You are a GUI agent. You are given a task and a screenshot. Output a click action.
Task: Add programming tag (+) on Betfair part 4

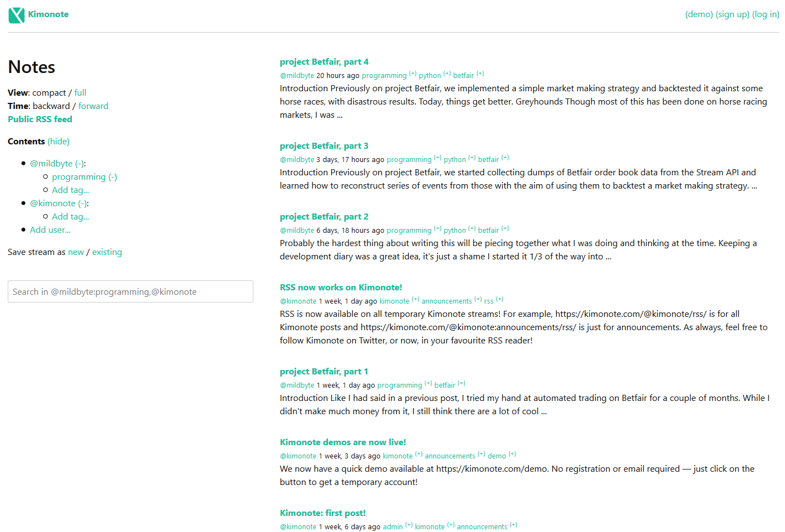(413, 74)
